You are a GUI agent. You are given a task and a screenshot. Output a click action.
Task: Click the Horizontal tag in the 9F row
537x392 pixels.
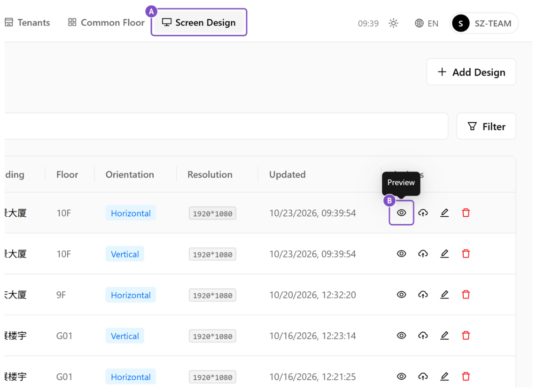pyautogui.click(x=131, y=295)
